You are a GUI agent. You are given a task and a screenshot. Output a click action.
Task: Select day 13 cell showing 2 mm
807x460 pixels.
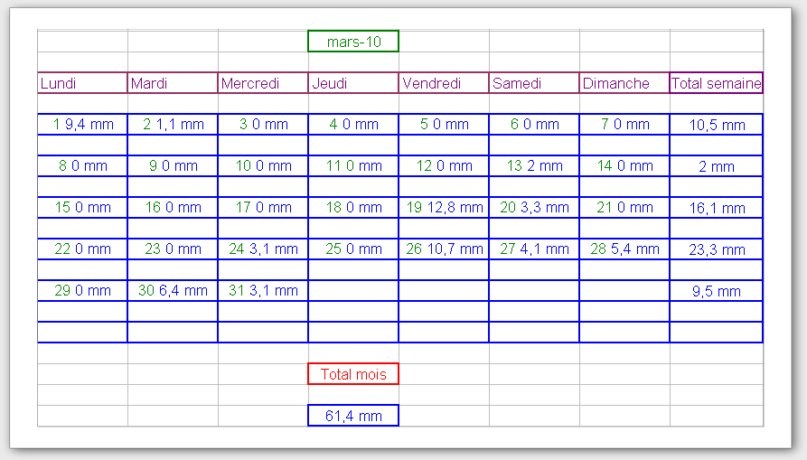tap(534, 166)
